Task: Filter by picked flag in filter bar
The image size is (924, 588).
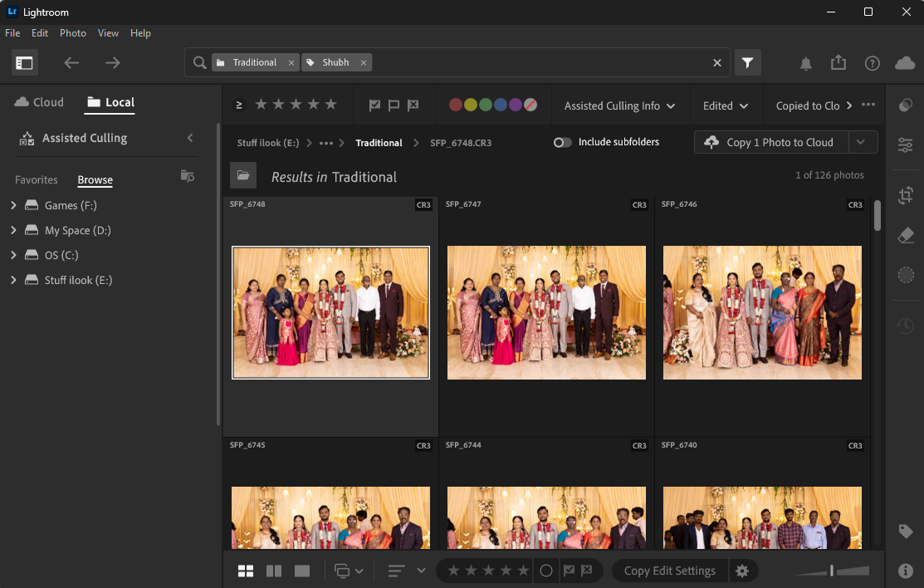Action: (374, 105)
